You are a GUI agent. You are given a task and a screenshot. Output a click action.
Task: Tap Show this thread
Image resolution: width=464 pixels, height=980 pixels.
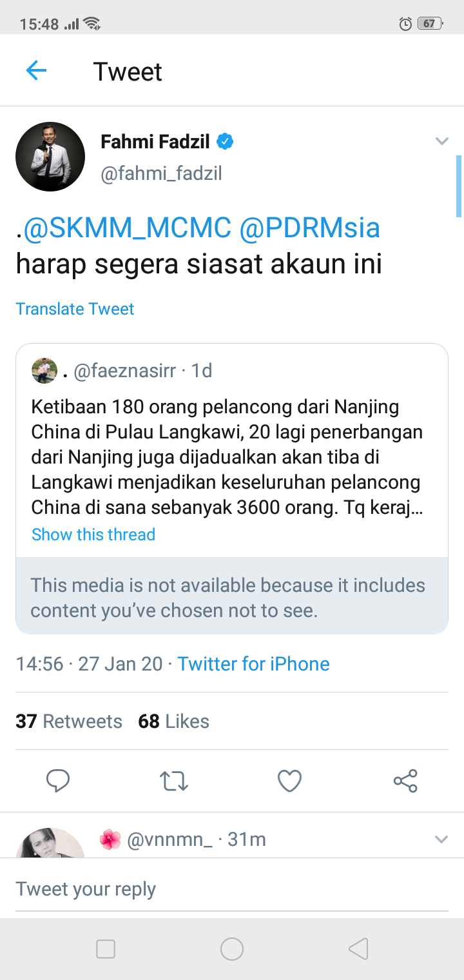point(93,534)
